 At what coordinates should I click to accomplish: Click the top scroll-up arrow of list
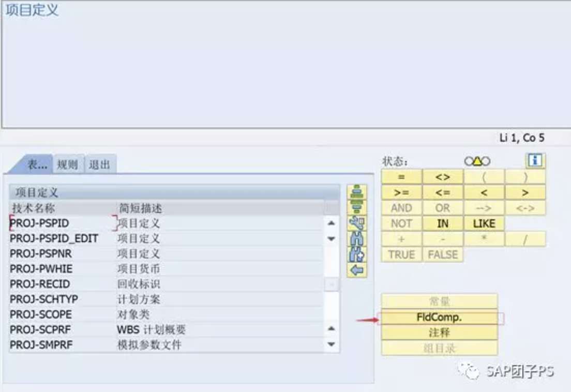(x=332, y=223)
